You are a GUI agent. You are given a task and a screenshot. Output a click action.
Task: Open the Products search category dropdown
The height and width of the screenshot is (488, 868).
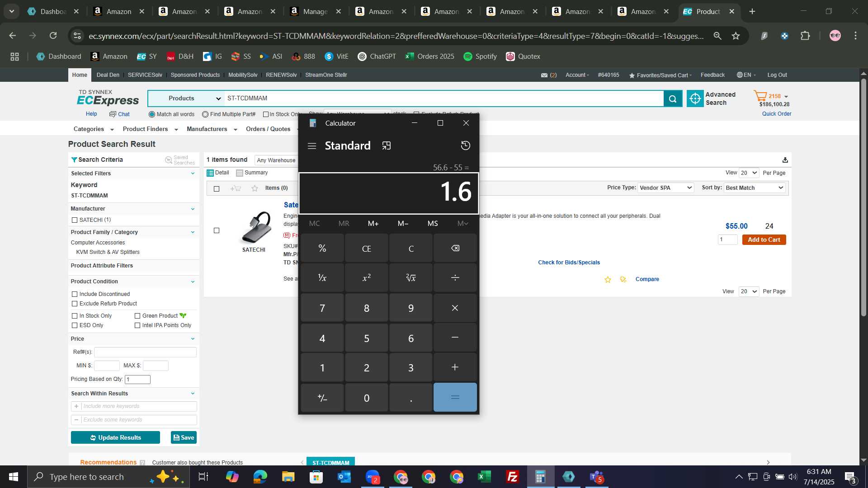[x=186, y=99]
